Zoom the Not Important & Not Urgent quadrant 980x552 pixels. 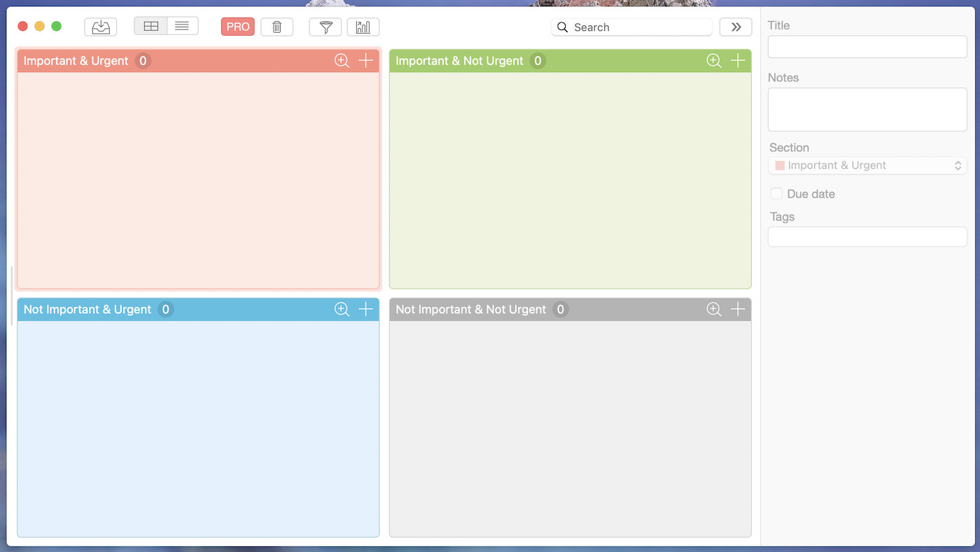click(x=713, y=309)
